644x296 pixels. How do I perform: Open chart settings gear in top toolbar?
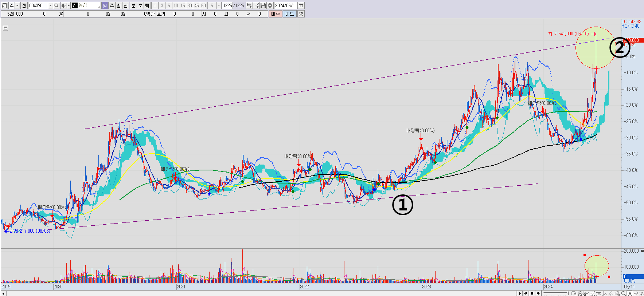[x=270, y=5]
